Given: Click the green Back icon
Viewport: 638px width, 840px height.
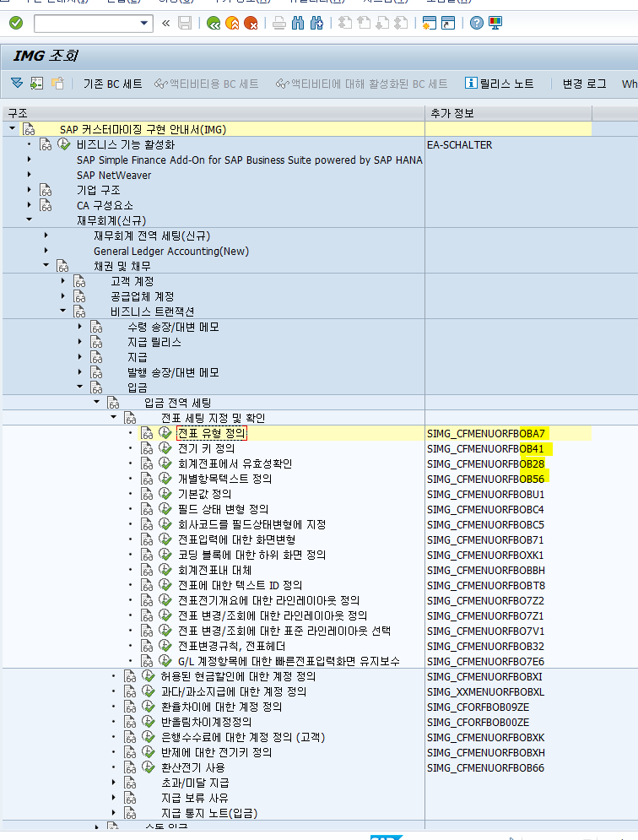Looking at the screenshot, I should click(x=214, y=23).
